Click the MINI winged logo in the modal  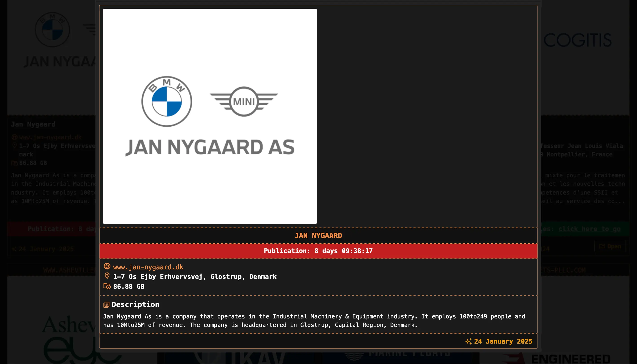click(244, 101)
